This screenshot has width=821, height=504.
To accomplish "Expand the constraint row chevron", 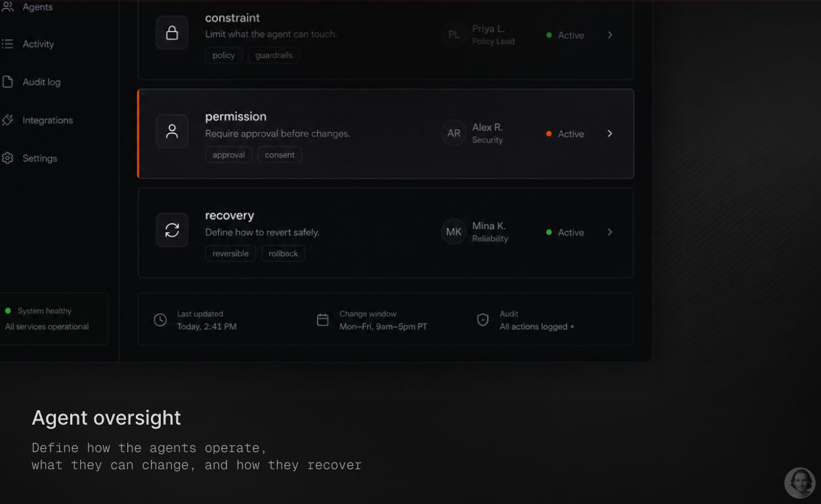I will pyautogui.click(x=610, y=35).
